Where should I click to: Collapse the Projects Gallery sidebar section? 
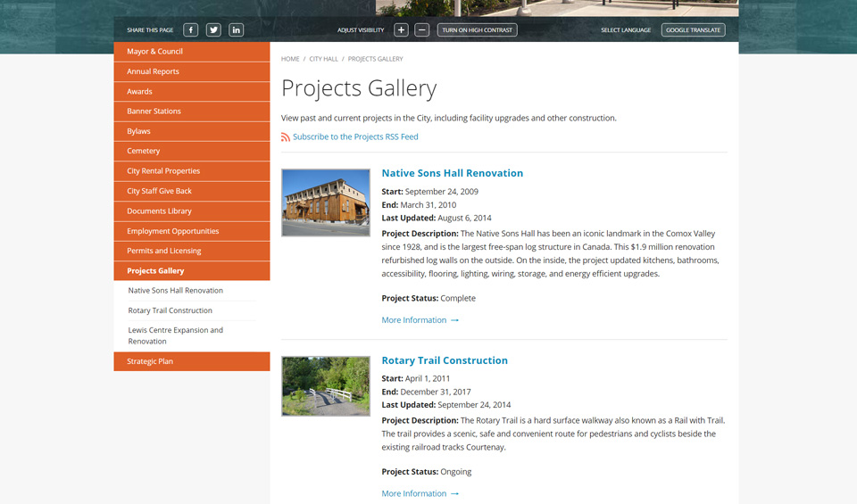pos(155,270)
